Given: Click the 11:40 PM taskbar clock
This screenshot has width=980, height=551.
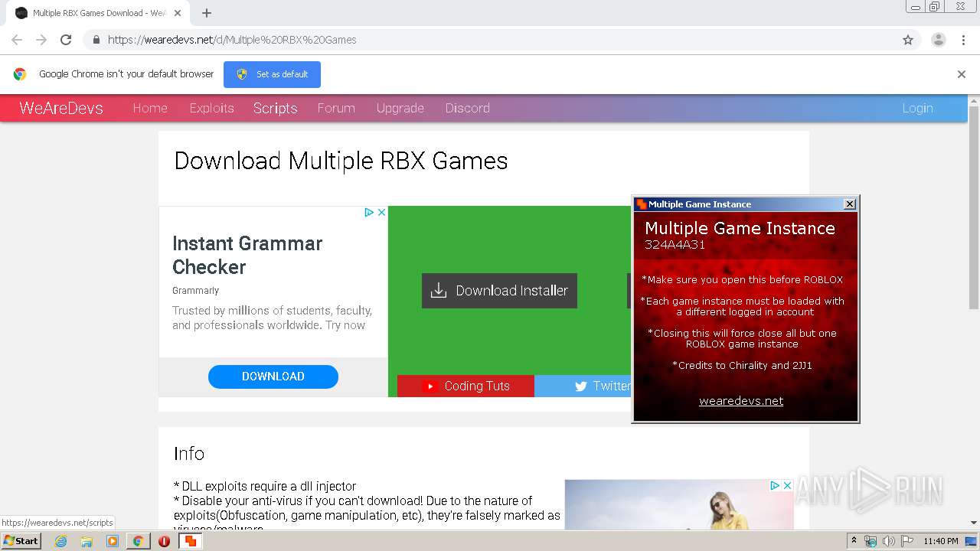Looking at the screenshot, I should [x=941, y=541].
